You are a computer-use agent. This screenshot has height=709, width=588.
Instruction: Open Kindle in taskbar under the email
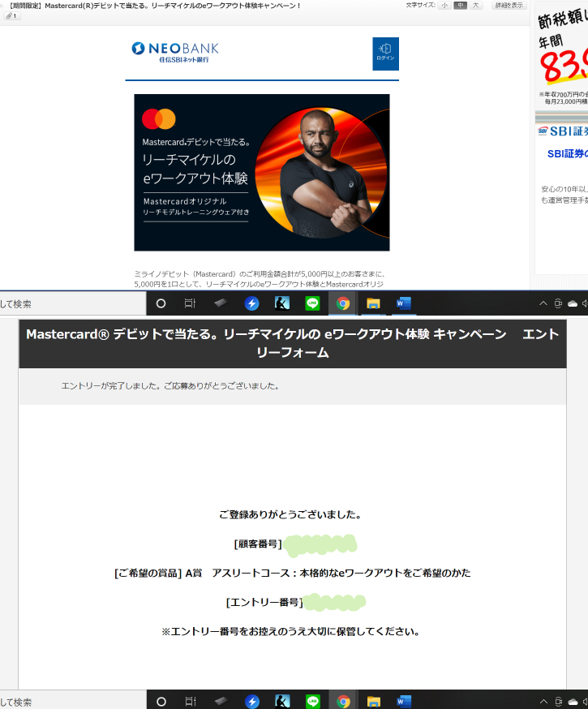[282, 303]
